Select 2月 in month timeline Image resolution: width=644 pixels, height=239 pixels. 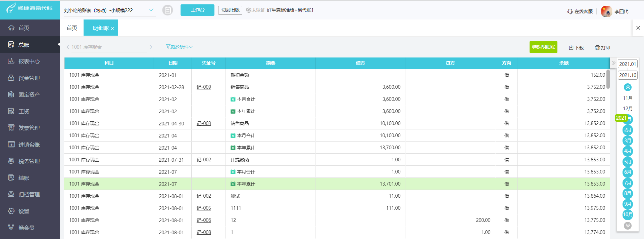click(628, 130)
